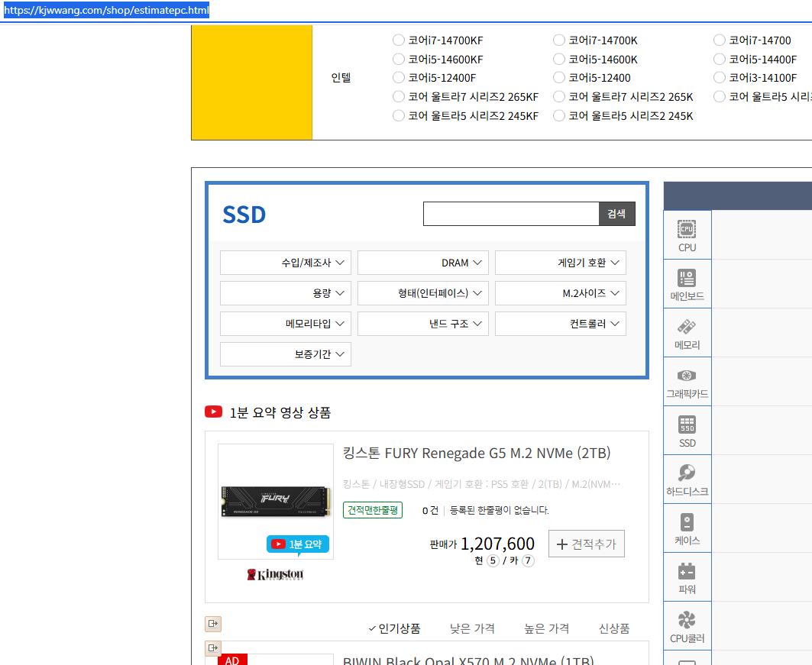Screen dimensions: 812x665
Task: Select the SSD category in sidebar
Action: (x=687, y=431)
